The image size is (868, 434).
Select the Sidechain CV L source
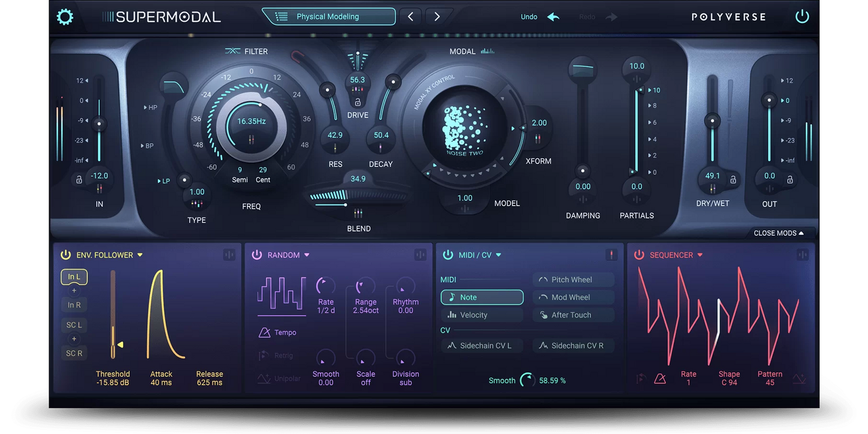click(x=482, y=346)
